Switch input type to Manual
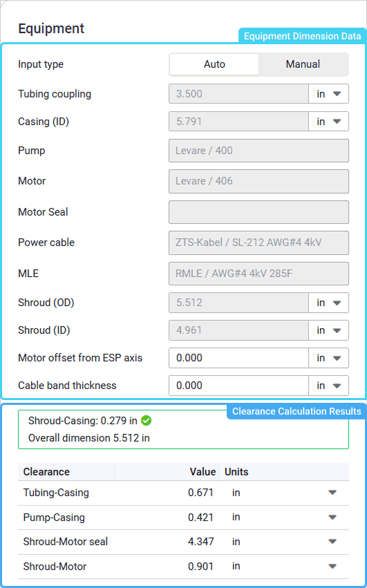The height and width of the screenshot is (588, 367). (303, 64)
